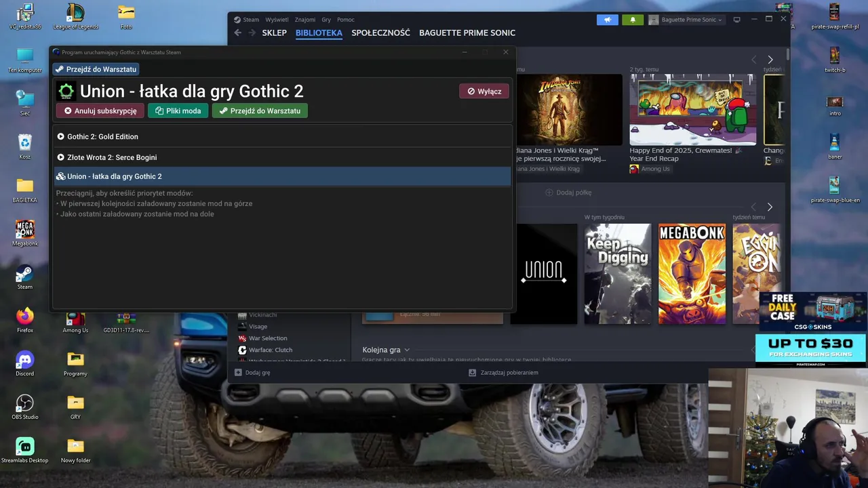Open the Keep Digging game cover
Viewport: 868px width, 488px height.
(x=618, y=274)
